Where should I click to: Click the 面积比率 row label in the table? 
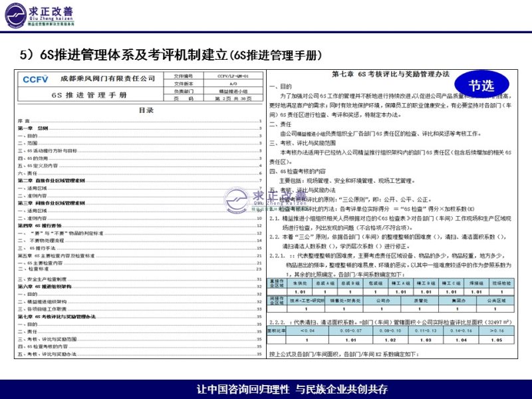(x=277, y=330)
